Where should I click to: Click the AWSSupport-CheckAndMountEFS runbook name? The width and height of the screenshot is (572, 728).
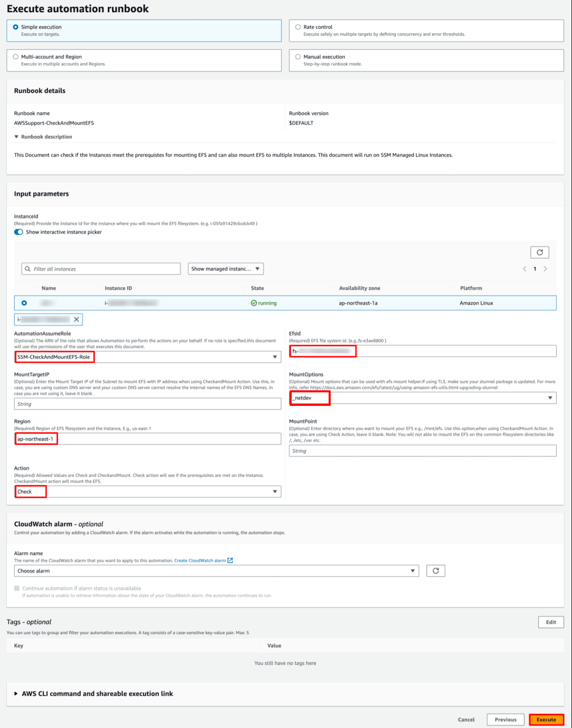click(x=54, y=123)
